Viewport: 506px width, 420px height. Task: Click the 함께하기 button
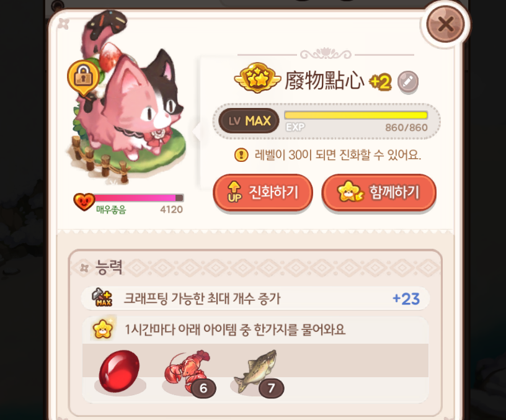pos(379,193)
